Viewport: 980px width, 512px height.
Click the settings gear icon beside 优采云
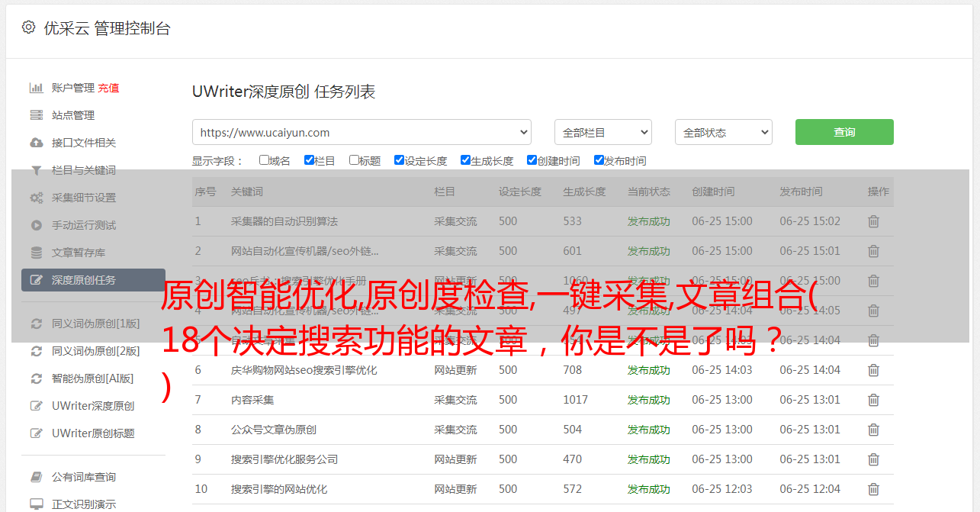tap(28, 27)
